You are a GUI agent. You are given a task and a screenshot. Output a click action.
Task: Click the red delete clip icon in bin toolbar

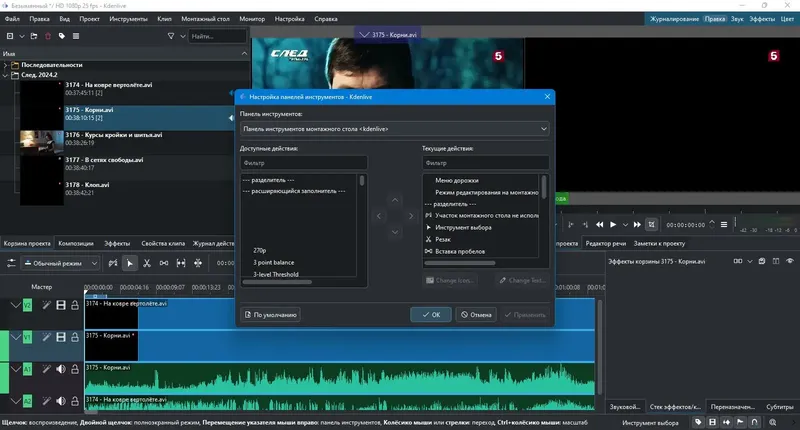pyautogui.click(x=48, y=36)
